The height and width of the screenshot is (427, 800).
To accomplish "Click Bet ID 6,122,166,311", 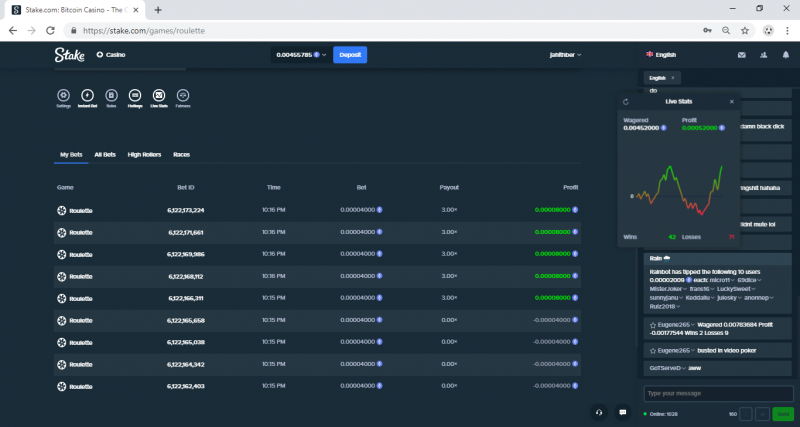I will click(x=186, y=298).
